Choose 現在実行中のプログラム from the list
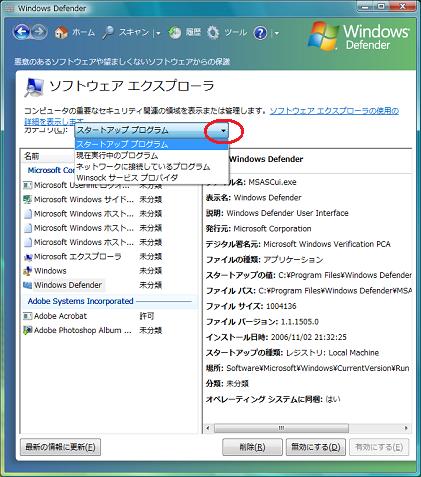Image resolution: width=421 pixels, height=477 pixels. [152, 156]
